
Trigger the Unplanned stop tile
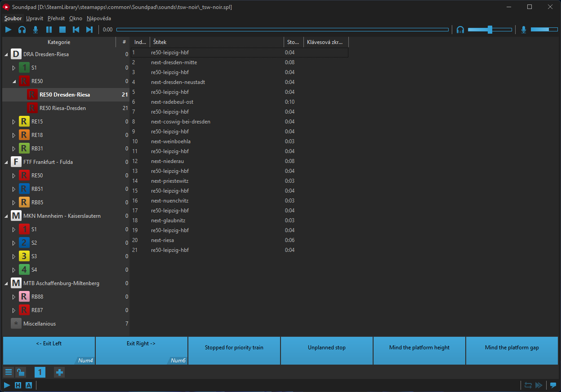pos(327,351)
